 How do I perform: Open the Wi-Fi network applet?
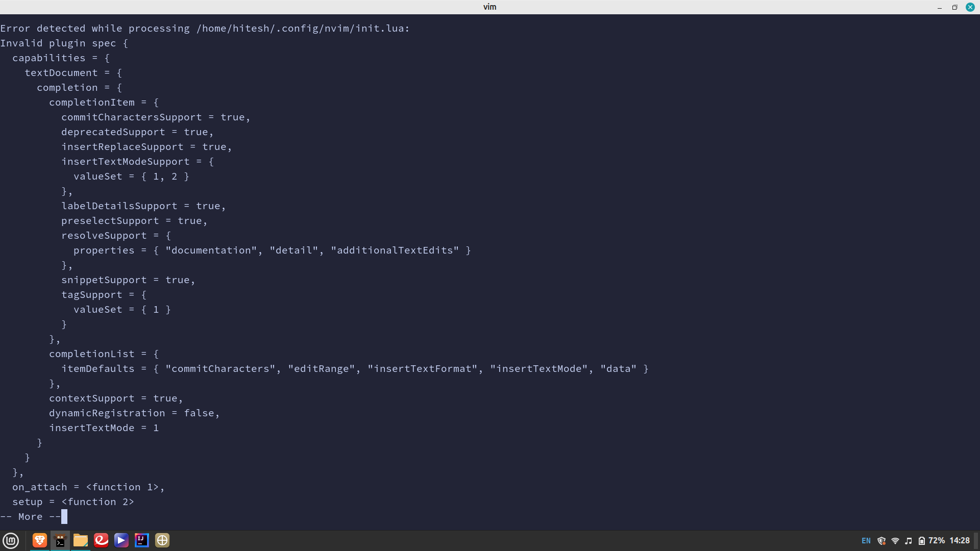(895, 540)
